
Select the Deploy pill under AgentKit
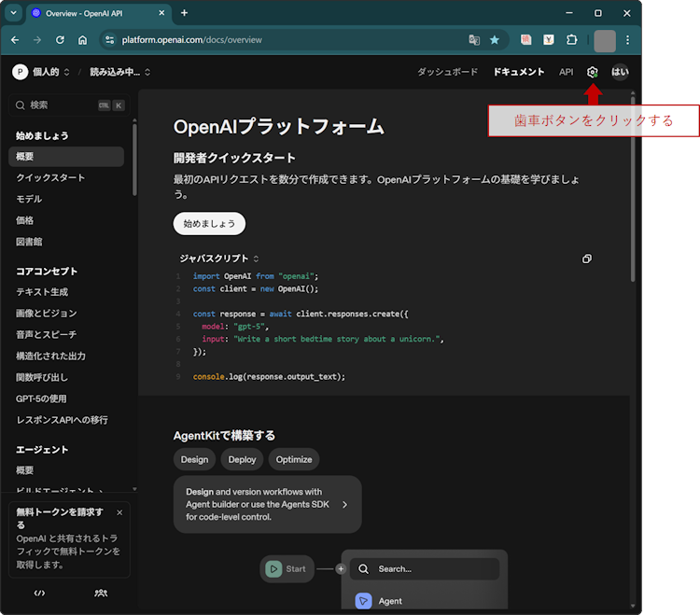click(x=242, y=459)
